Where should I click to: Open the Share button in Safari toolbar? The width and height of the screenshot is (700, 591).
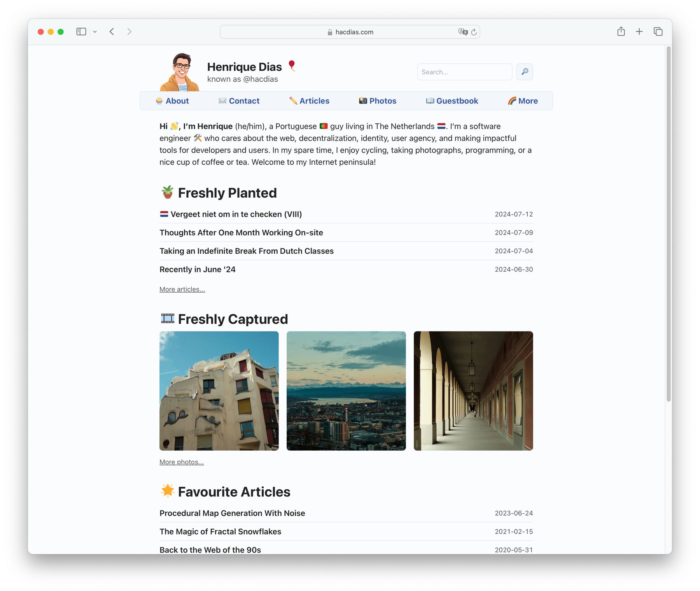pyautogui.click(x=621, y=32)
